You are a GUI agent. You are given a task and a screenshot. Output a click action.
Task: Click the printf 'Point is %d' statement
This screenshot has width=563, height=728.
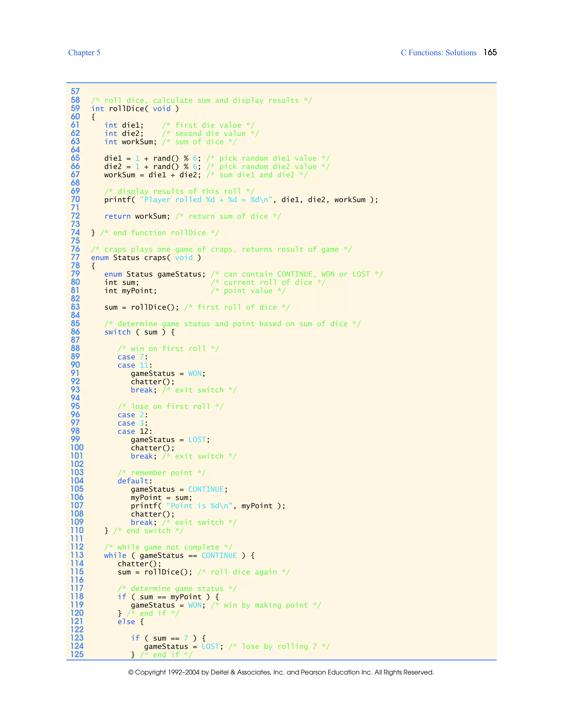tap(208, 506)
